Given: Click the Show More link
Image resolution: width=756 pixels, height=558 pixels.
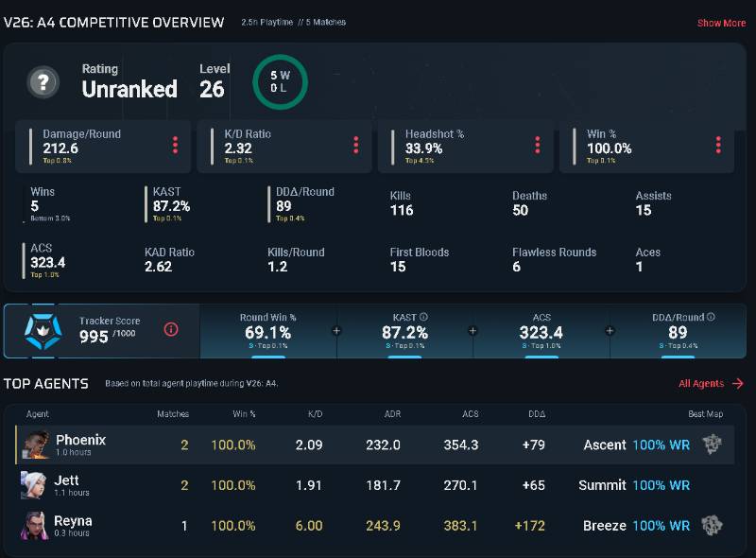Looking at the screenshot, I should (x=721, y=23).
